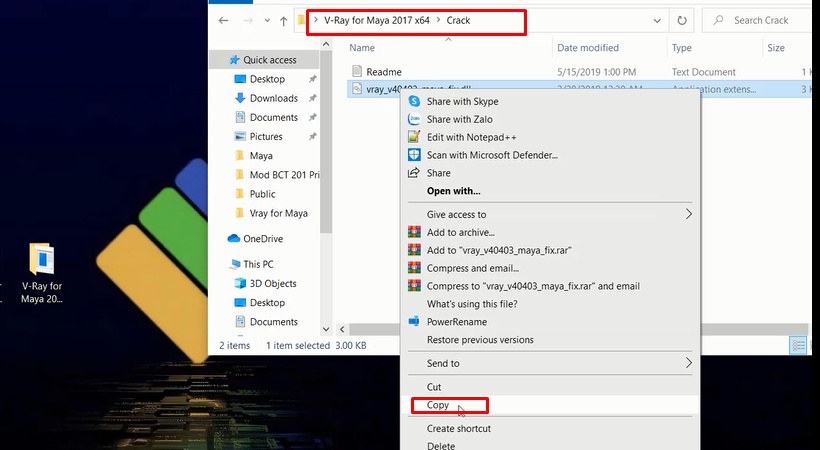
Task: Click the Readme file icon
Action: click(x=357, y=71)
